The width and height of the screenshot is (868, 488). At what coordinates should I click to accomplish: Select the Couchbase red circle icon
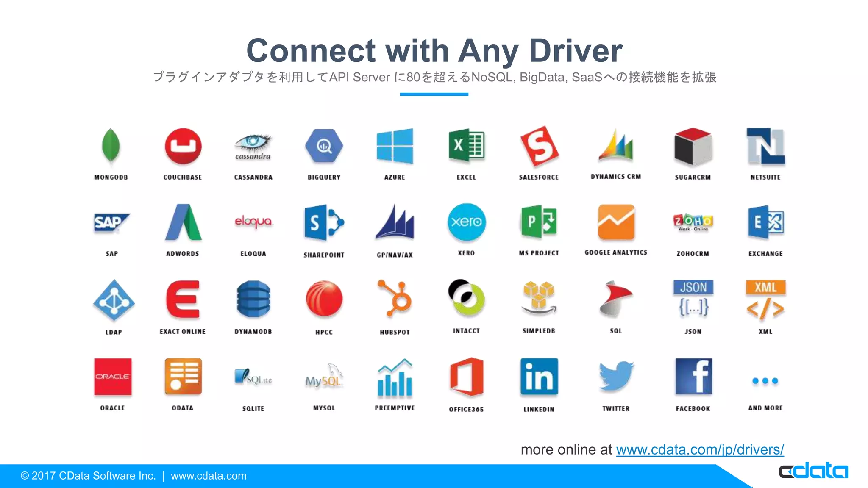(183, 146)
